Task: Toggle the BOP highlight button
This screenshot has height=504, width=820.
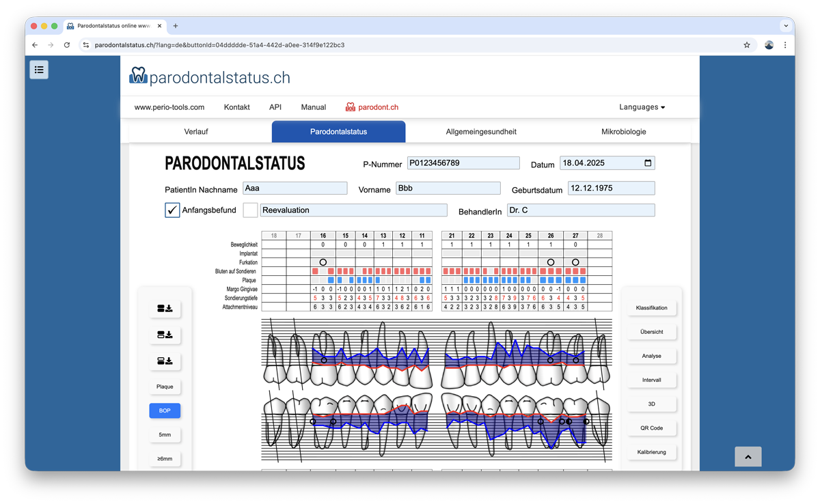Action: point(165,410)
